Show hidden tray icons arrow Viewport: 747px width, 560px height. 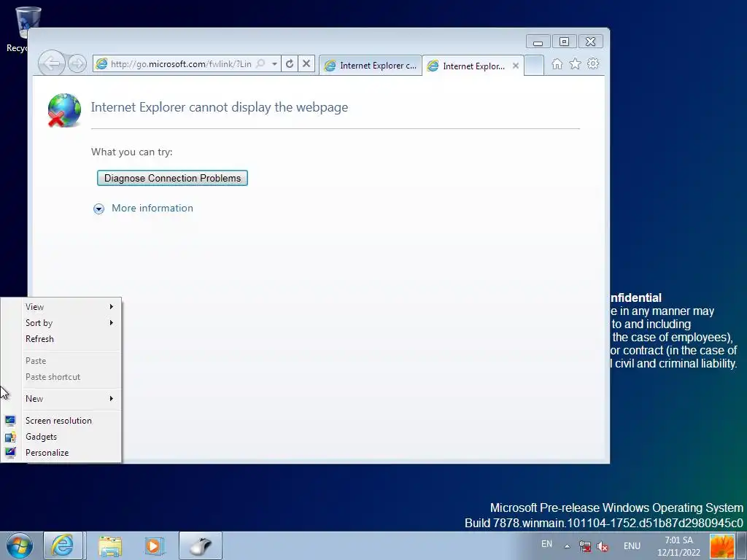click(567, 546)
